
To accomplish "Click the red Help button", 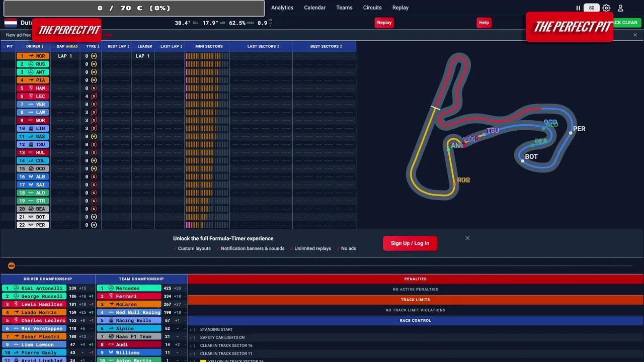I will click(484, 23).
